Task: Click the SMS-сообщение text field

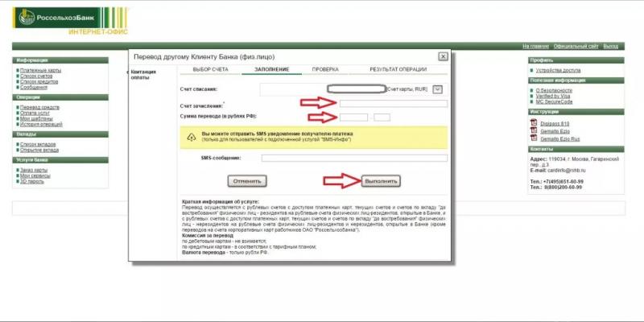Action: (354, 158)
